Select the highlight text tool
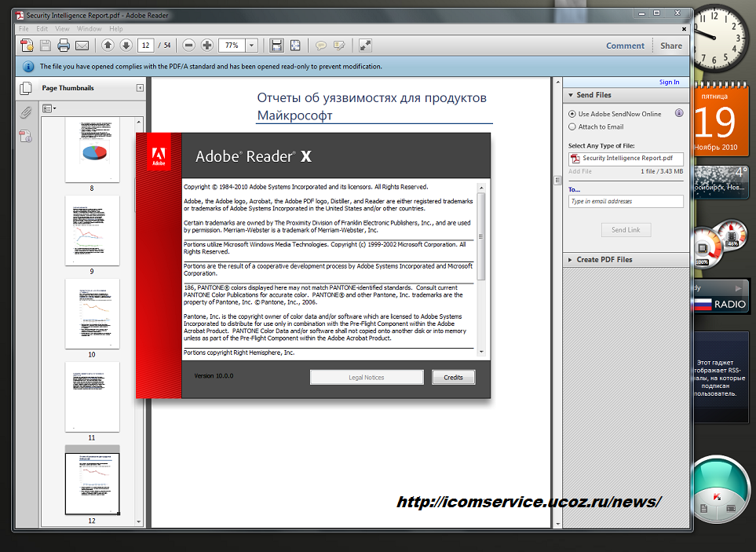Image resolution: width=756 pixels, height=552 pixels. pos(339,46)
